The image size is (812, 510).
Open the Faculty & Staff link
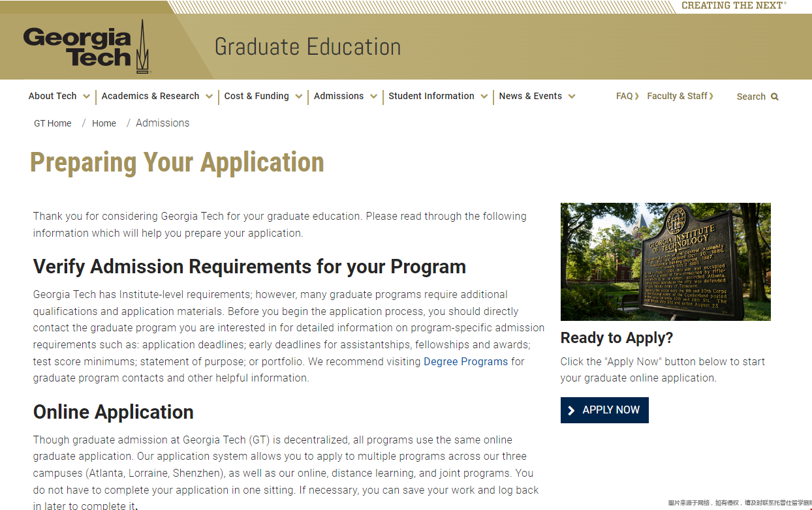coord(680,96)
